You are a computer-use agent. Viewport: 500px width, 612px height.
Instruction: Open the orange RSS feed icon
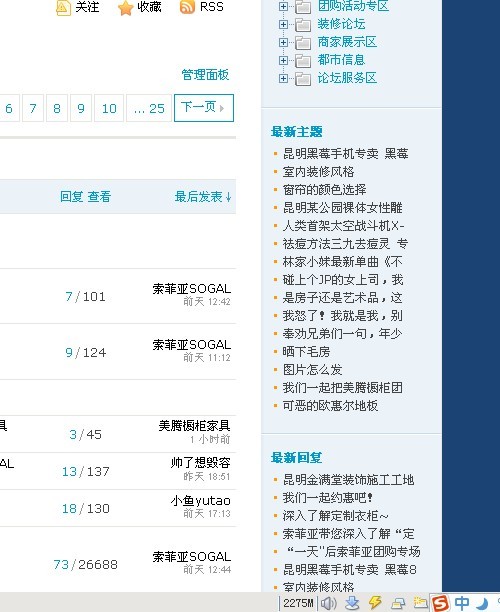coord(187,7)
